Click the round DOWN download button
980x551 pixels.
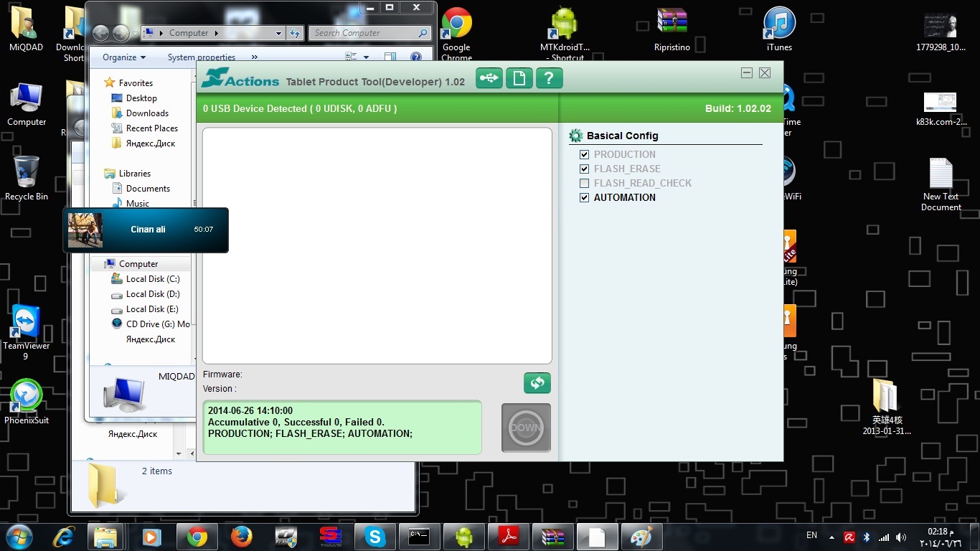526,428
